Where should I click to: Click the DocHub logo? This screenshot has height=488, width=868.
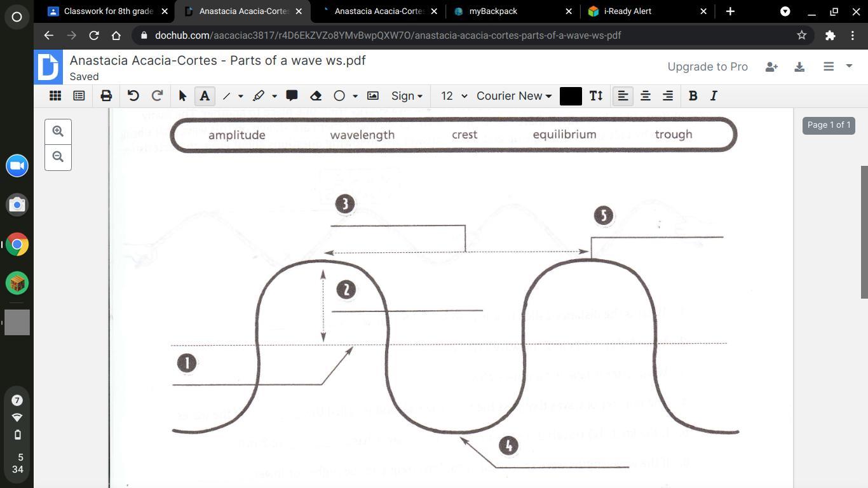(x=48, y=67)
